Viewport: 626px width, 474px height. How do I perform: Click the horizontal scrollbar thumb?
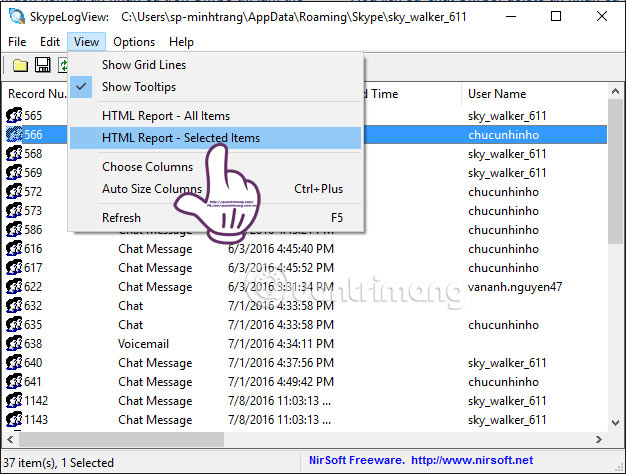(121, 440)
